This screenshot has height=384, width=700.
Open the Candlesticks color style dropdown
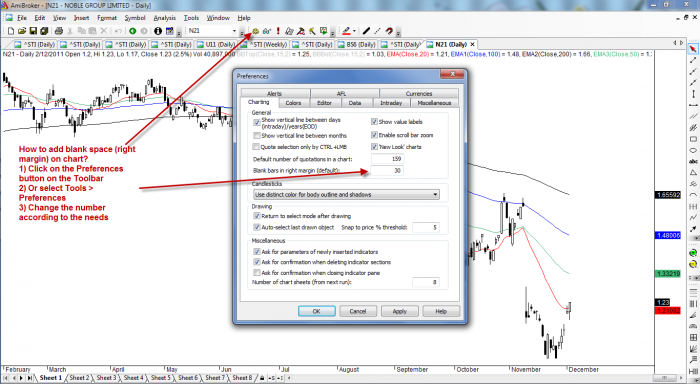[x=346, y=195]
